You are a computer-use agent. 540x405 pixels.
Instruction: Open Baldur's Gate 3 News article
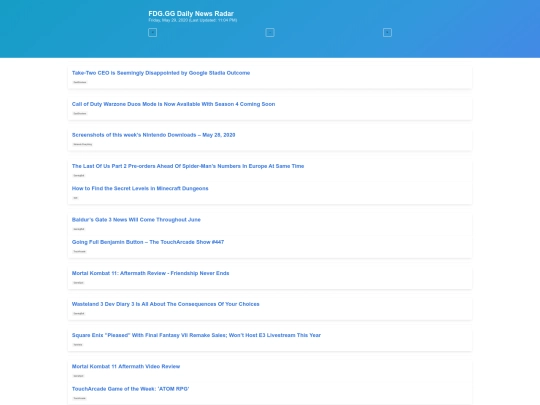[136, 220]
